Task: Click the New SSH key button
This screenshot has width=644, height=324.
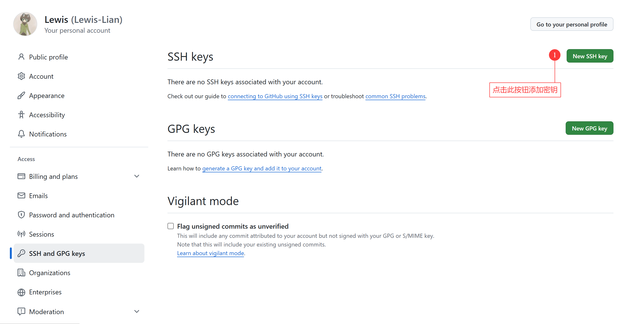Action: [x=590, y=56]
